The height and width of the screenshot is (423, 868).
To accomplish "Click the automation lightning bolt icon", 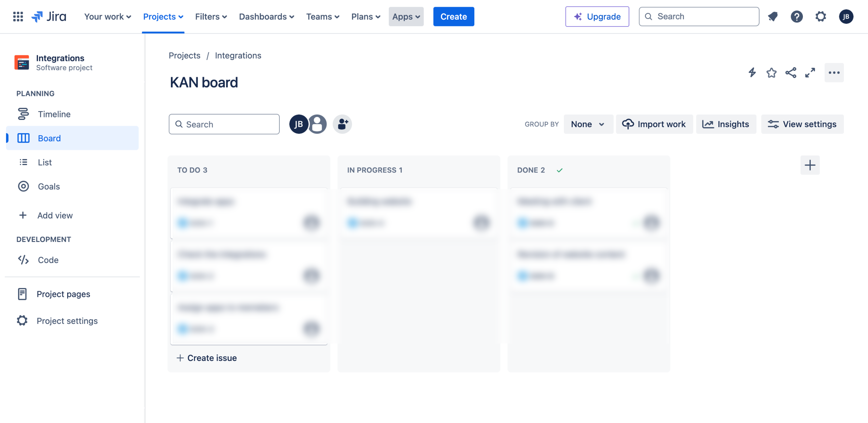I will (x=752, y=73).
